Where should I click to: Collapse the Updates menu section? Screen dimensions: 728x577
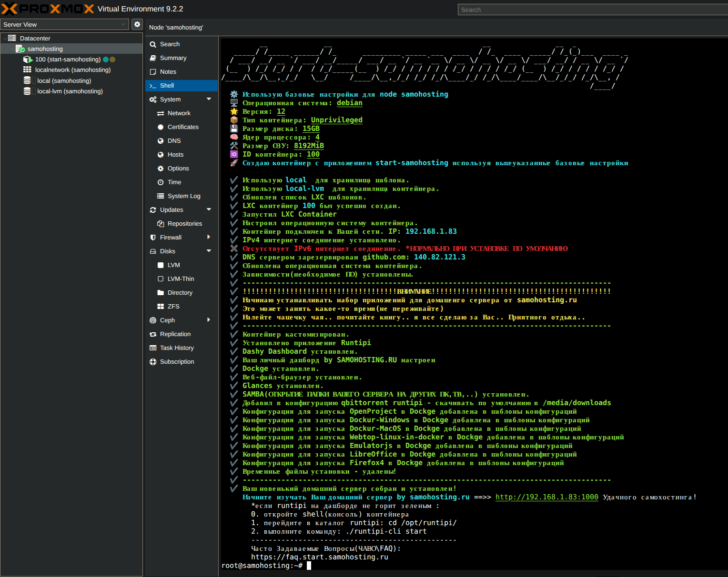pos(209,209)
